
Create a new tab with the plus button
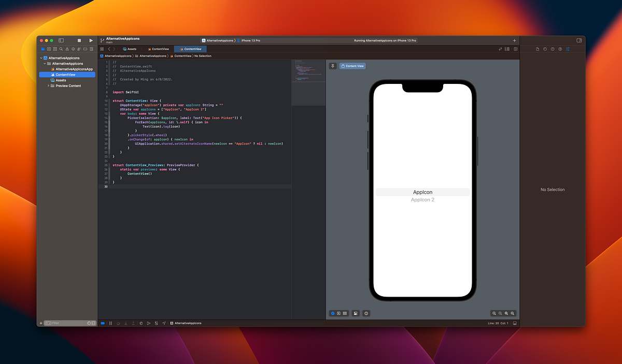tap(514, 40)
